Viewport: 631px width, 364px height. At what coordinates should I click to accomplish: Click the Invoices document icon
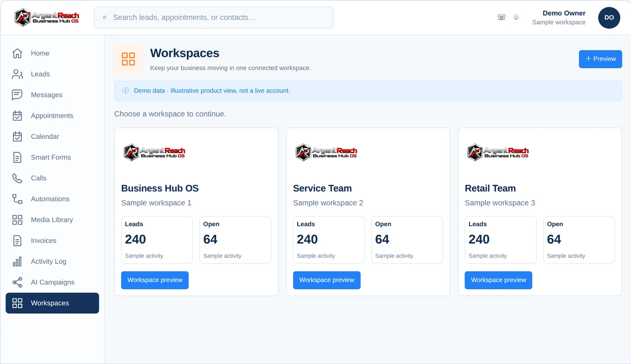(x=17, y=241)
